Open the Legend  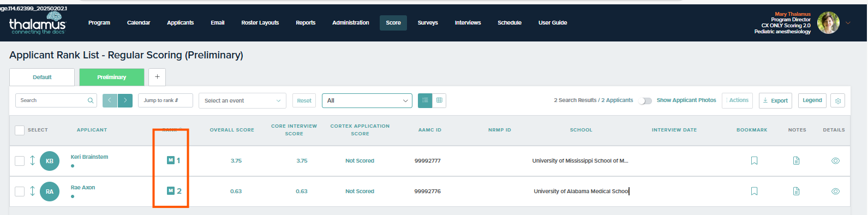[812, 100]
